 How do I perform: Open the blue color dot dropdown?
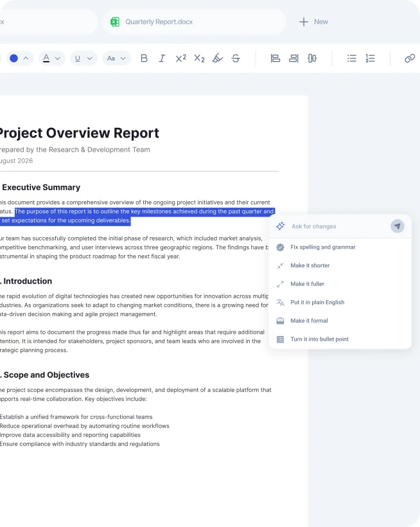[20, 58]
